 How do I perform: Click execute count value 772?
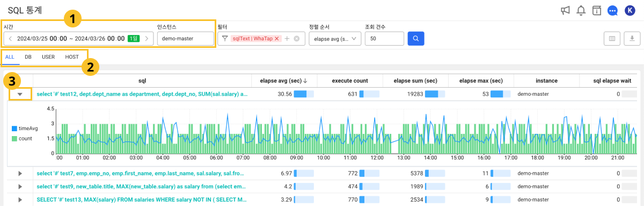352,173
